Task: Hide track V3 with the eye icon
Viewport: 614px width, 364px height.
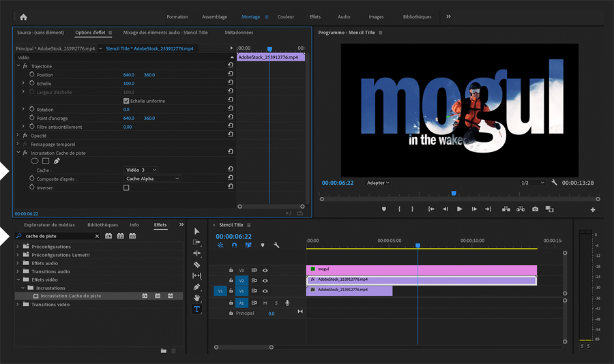Action: [265, 270]
